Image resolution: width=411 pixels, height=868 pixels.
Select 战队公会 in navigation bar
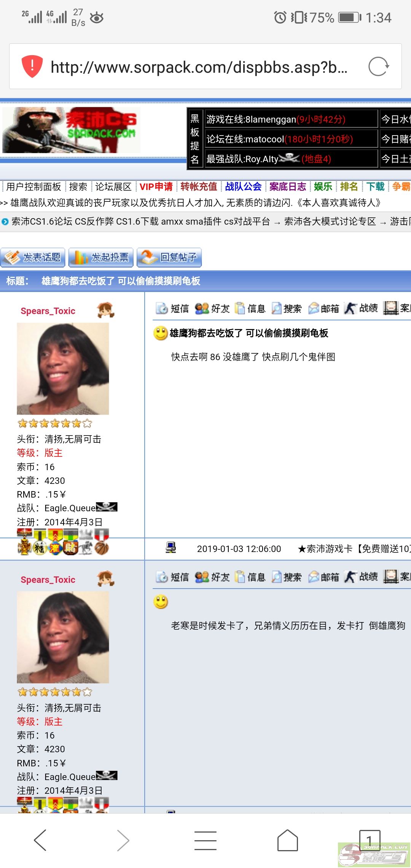point(243,187)
